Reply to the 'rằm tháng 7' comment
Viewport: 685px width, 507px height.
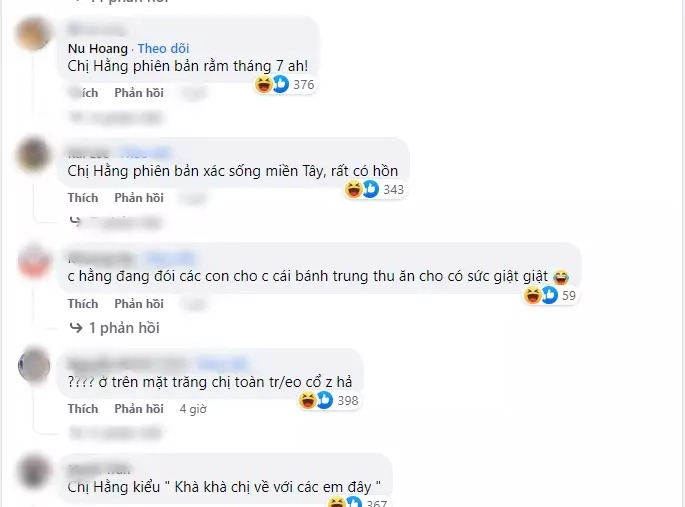coord(139,93)
